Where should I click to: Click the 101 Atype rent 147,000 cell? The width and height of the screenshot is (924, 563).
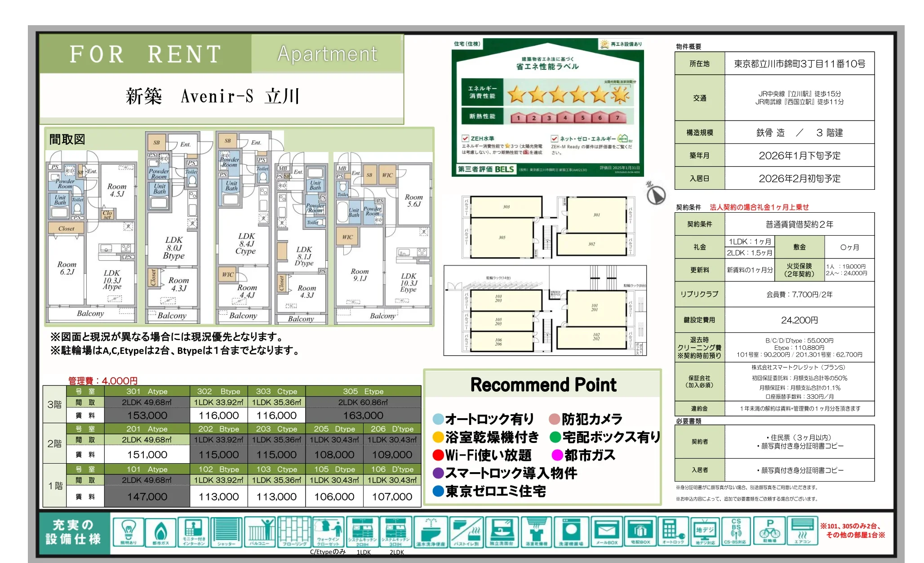(x=147, y=496)
